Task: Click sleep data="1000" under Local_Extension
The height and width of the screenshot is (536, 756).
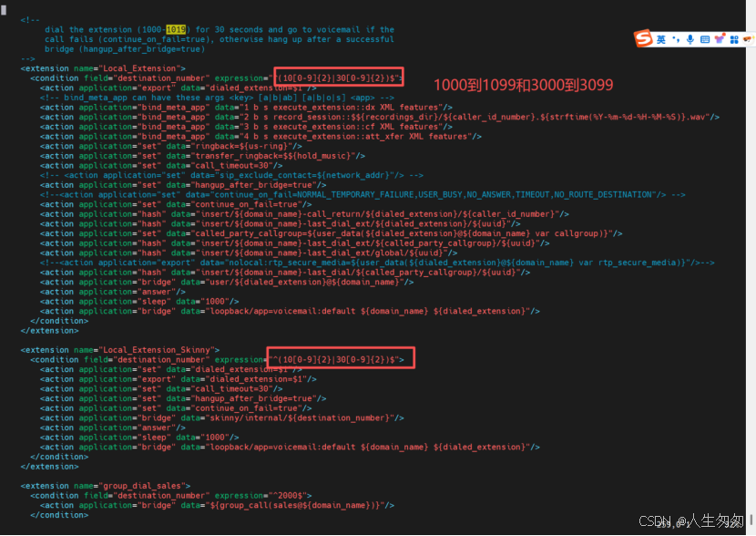Action: tap(139, 302)
